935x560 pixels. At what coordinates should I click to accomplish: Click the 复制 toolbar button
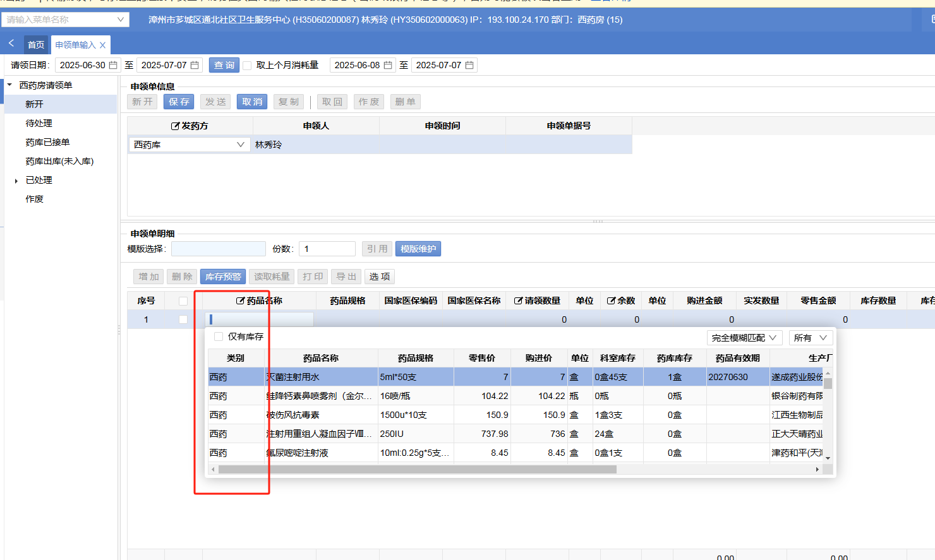tap(289, 102)
